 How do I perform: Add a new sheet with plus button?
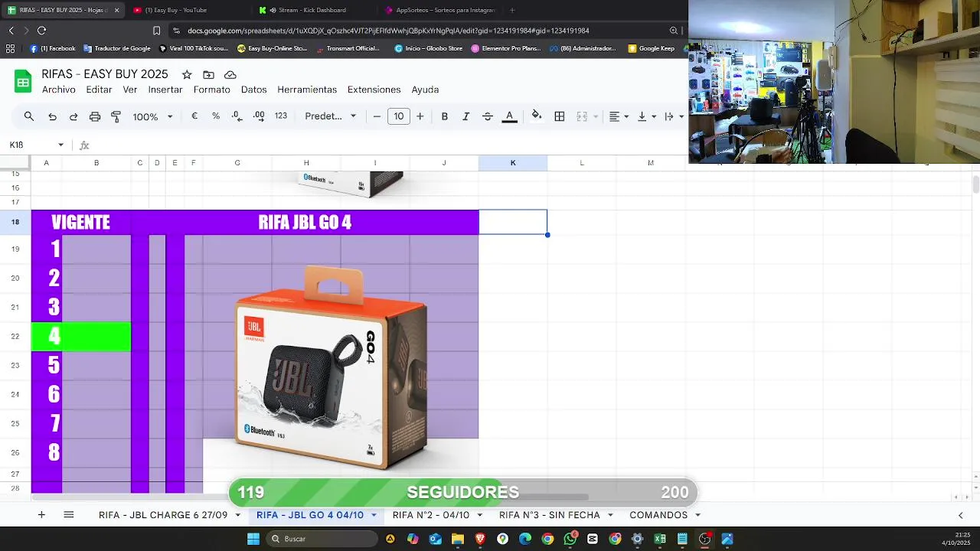click(41, 515)
